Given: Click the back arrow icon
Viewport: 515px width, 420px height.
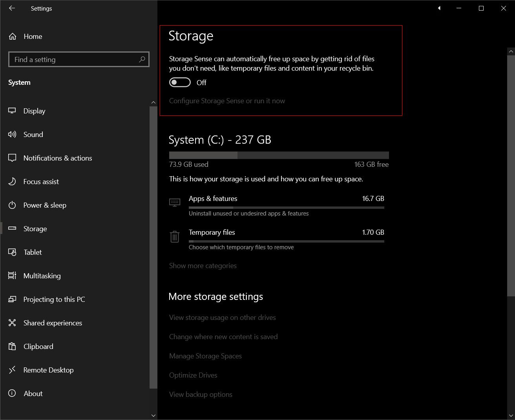Looking at the screenshot, I should (x=12, y=8).
